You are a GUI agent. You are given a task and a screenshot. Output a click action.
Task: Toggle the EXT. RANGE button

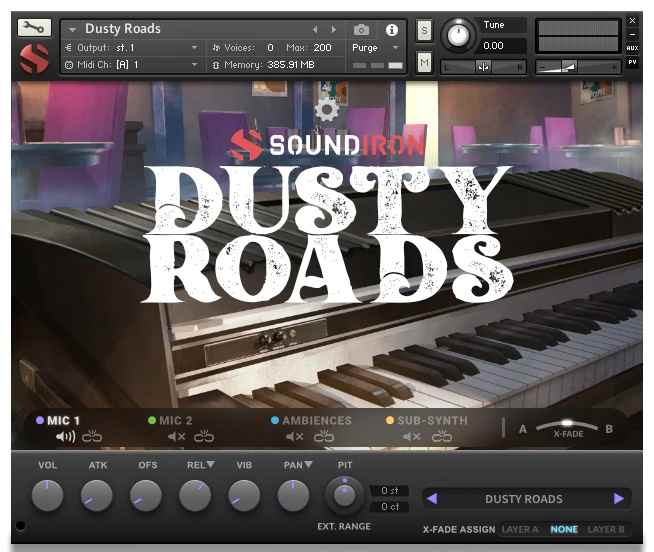pos(344,527)
